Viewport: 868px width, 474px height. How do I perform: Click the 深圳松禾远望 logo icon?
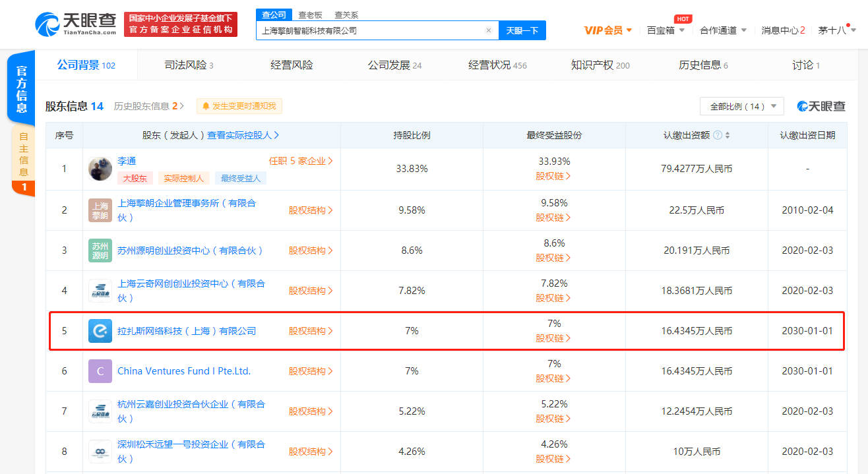(100, 452)
